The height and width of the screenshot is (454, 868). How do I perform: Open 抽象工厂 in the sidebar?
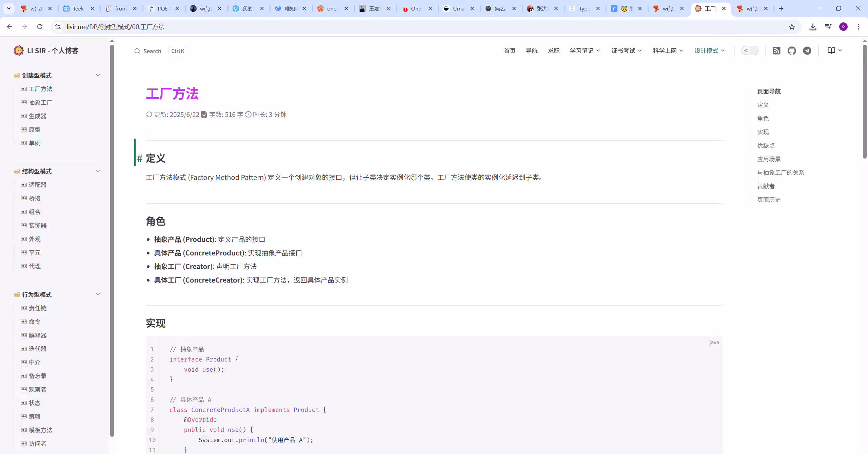tap(40, 102)
